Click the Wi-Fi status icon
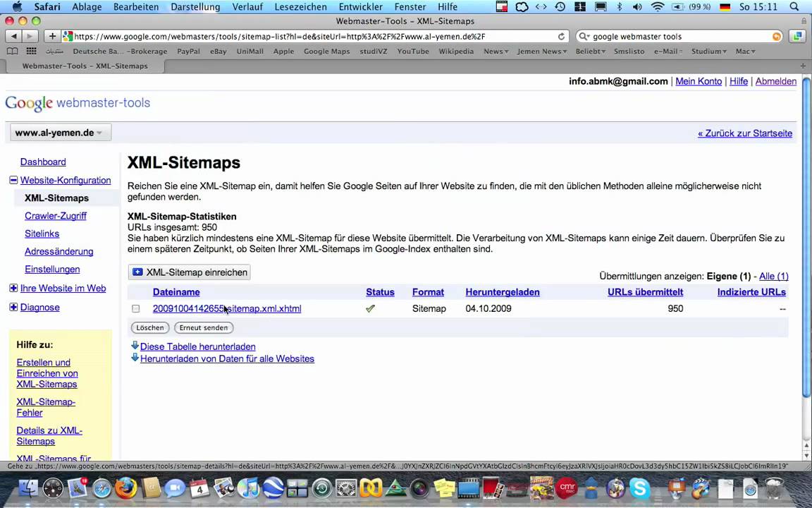The image size is (812, 508). (x=657, y=7)
